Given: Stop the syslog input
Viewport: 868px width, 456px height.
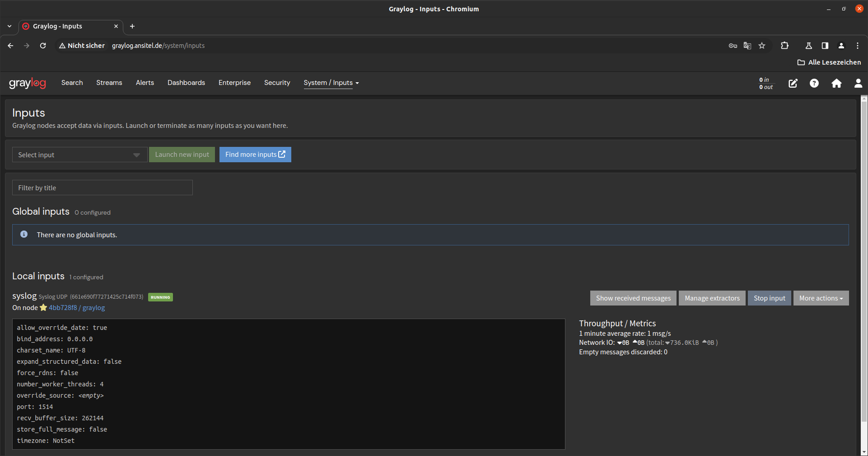Looking at the screenshot, I should tap(769, 298).
